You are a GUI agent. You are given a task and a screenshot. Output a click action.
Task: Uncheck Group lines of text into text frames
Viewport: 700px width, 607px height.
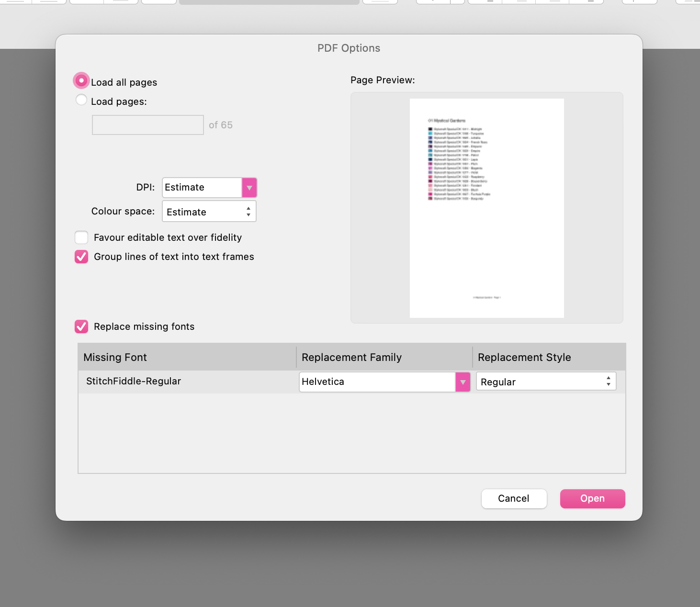[81, 257]
